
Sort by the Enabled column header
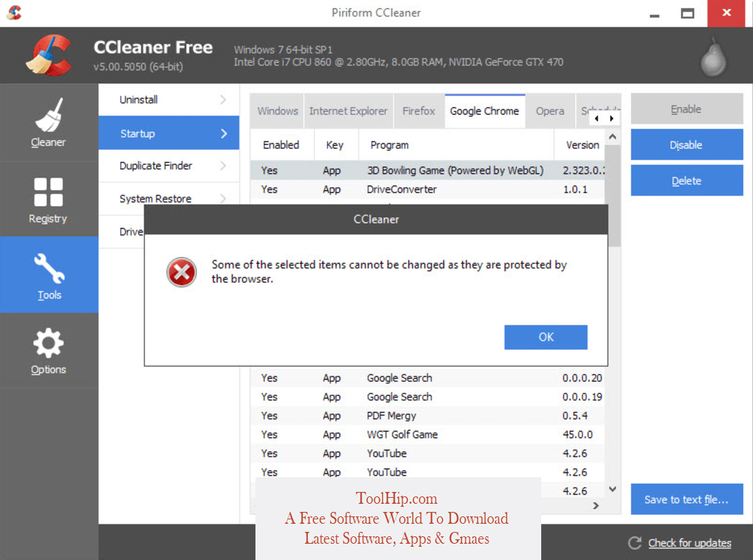point(282,145)
